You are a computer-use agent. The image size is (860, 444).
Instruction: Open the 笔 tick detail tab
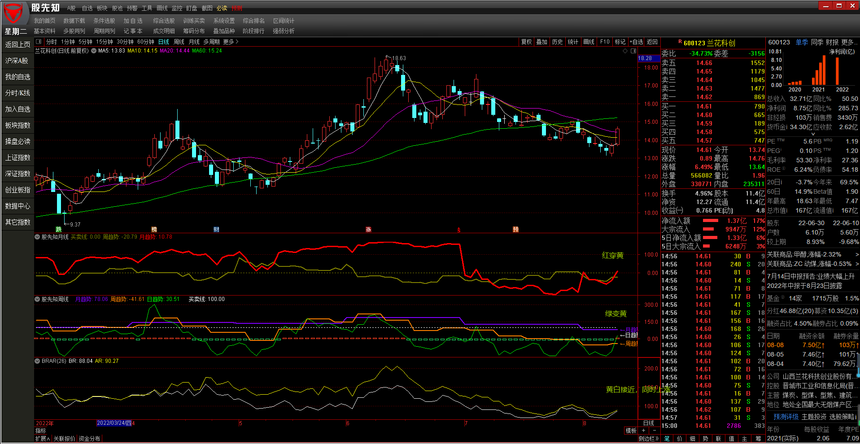tap(667, 439)
